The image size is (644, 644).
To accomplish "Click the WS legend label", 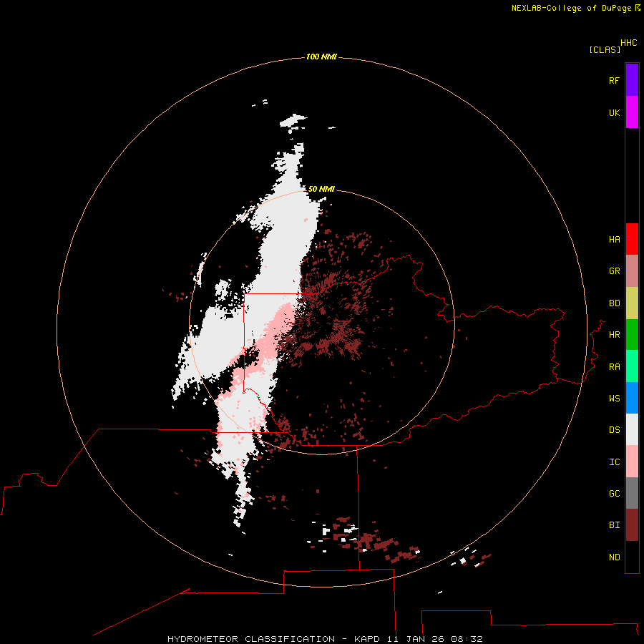I will coord(614,399).
